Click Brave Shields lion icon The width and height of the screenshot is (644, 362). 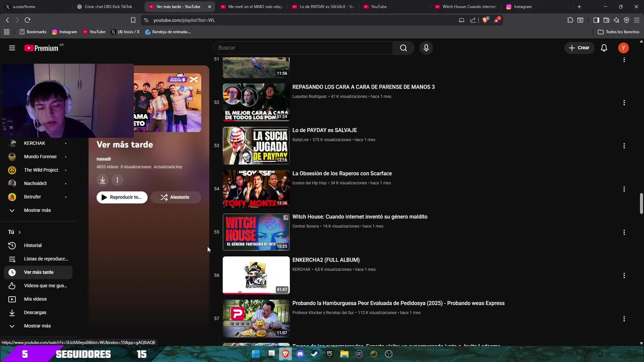click(x=485, y=20)
